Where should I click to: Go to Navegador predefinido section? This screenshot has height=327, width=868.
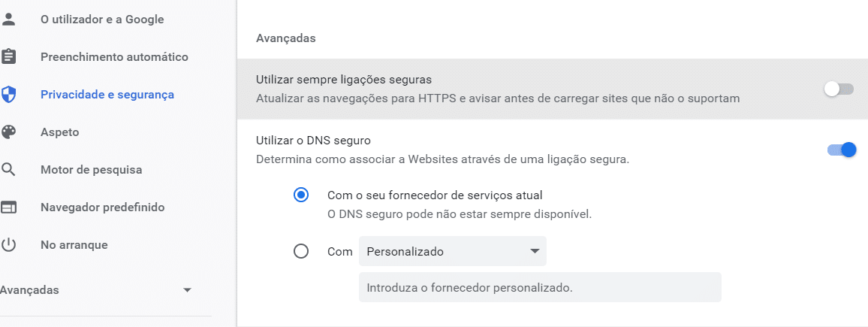[102, 207]
